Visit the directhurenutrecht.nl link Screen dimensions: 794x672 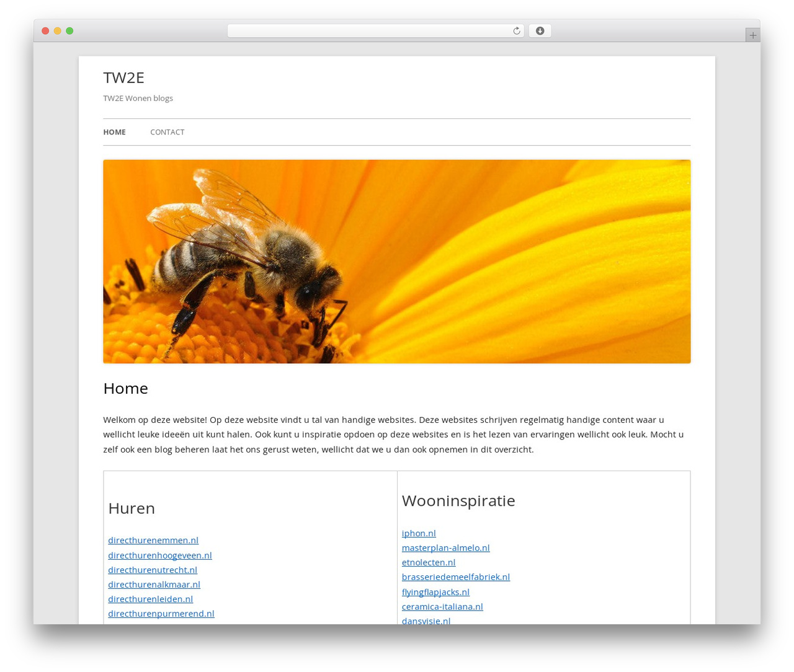pyautogui.click(x=153, y=570)
